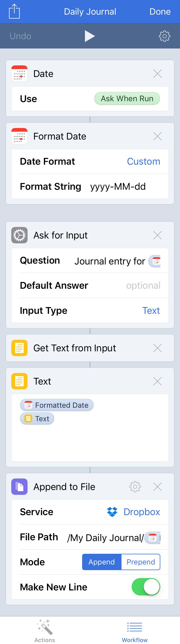Screen dimensions: 180x644
Task: Choose a different service than Dropbox
Action: coord(134,512)
